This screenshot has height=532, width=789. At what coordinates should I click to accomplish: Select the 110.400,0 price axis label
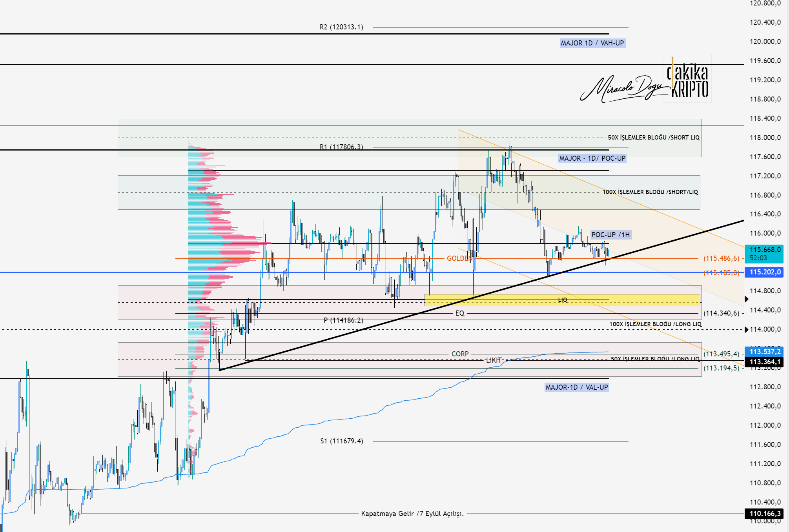click(x=765, y=502)
